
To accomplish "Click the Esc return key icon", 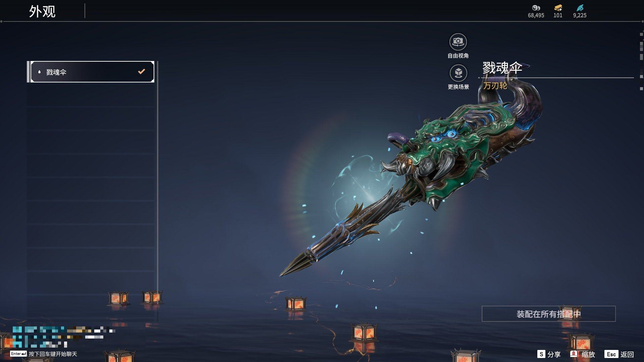I will 611,354.
